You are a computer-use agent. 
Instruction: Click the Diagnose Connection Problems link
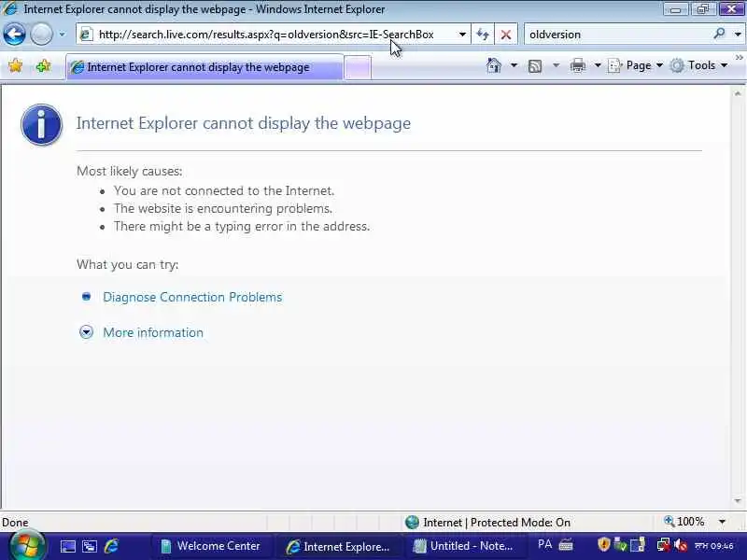coord(192,297)
